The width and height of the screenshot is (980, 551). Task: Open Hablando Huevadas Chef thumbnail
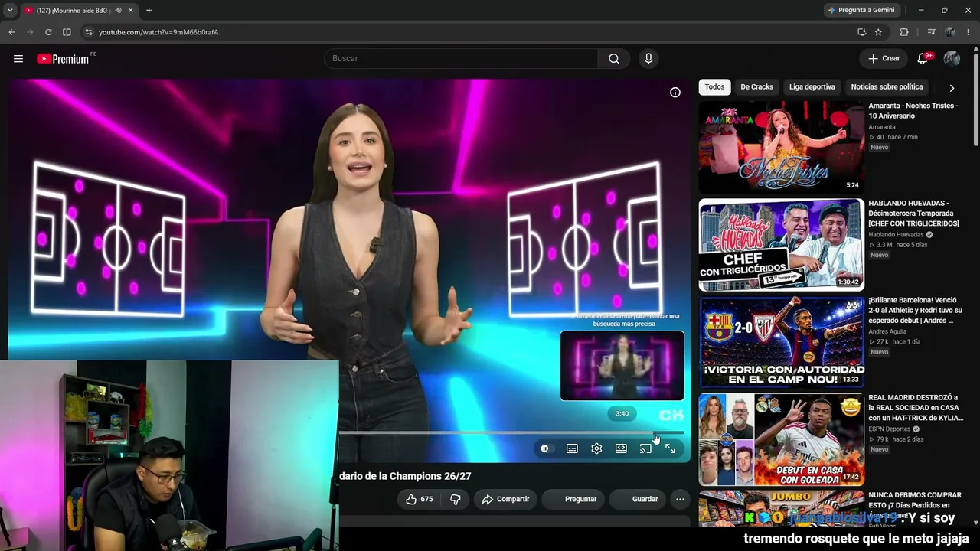[x=781, y=244]
